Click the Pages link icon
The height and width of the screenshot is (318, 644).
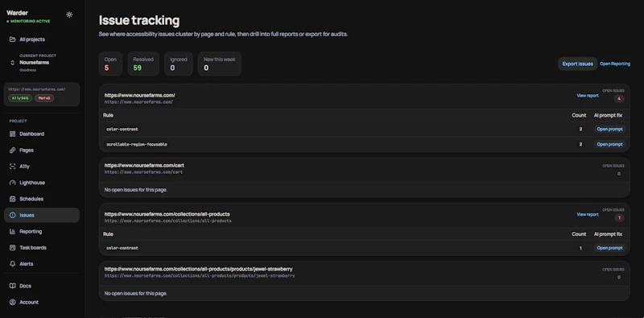[x=12, y=150]
